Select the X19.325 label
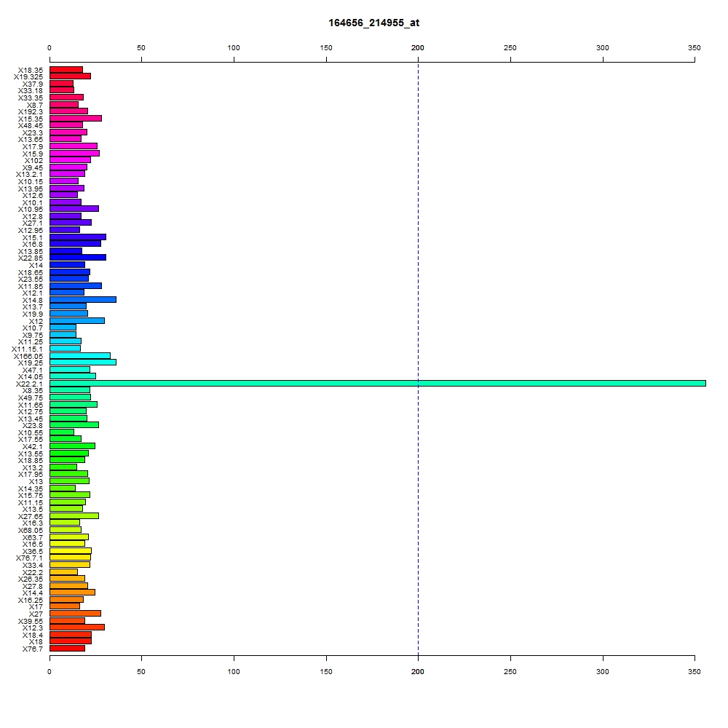This screenshot has width=728, height=728. tap(28, 77)
